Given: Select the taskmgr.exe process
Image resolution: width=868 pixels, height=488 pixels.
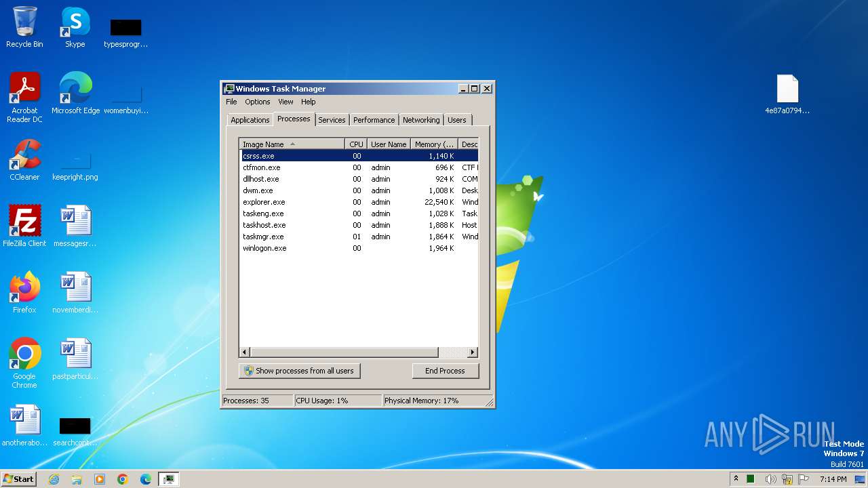Looking at the screenshot, I should (359, 237).
